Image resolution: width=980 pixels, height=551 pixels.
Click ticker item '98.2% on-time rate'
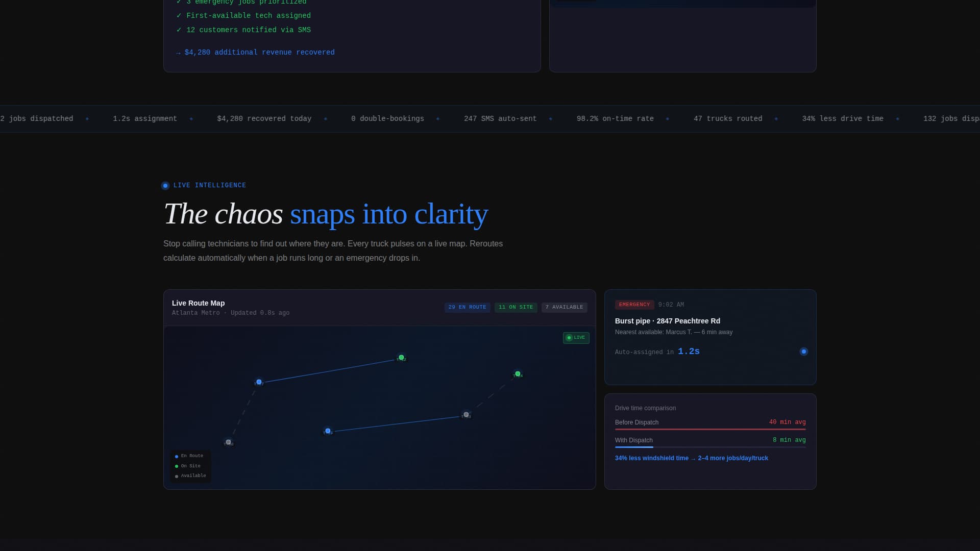pos(615,119)
